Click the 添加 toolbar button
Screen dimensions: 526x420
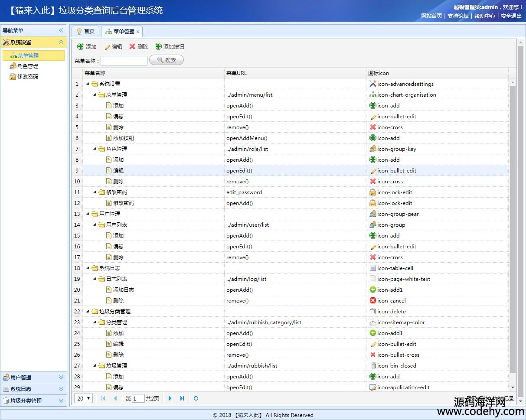pos(87,47)
